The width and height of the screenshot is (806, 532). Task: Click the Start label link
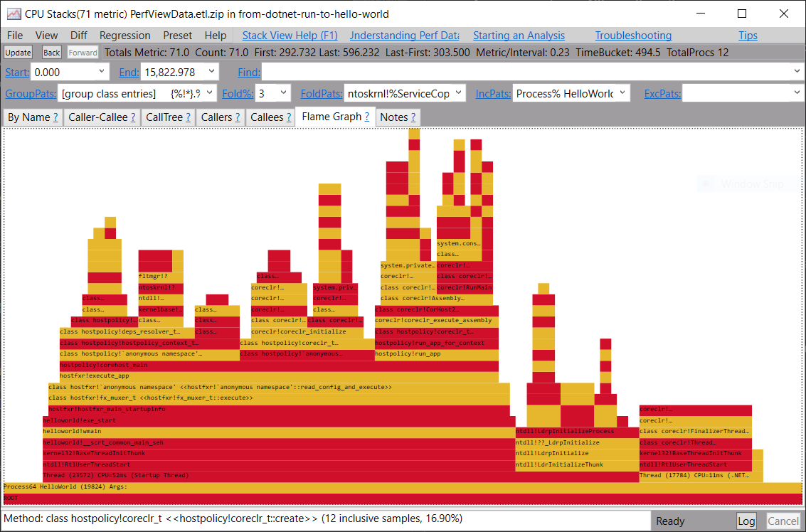coord(17,73)
